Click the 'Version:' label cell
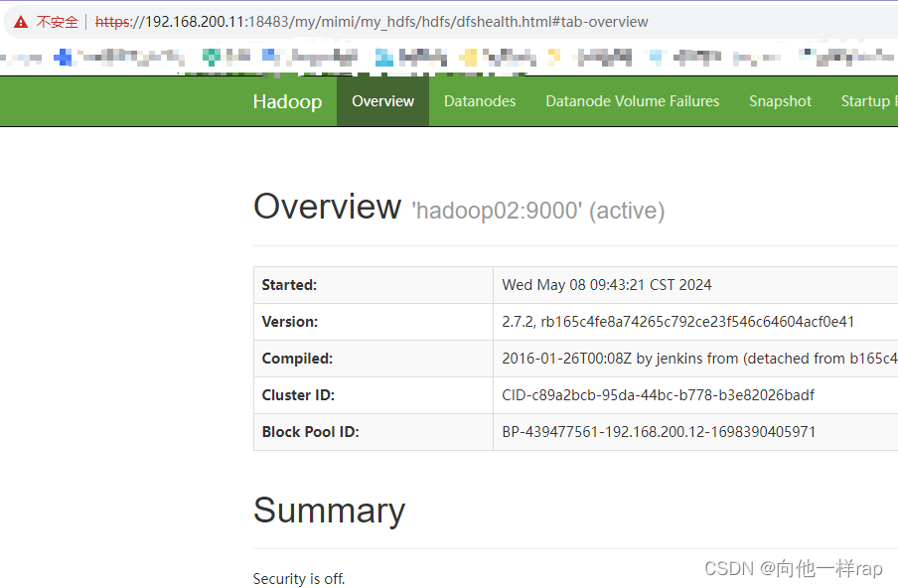Viewport: 898px width, 588px height. (374, 322)
